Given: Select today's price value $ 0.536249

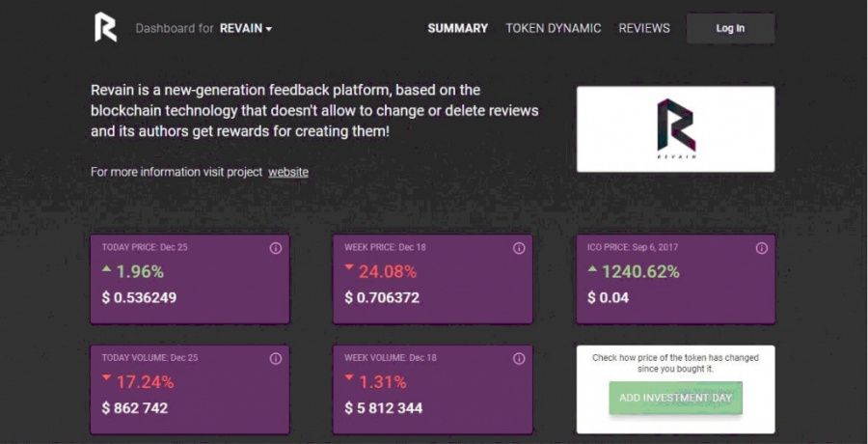Looking at the screenshot, I should pyautogui.click(x=139, y=297).
